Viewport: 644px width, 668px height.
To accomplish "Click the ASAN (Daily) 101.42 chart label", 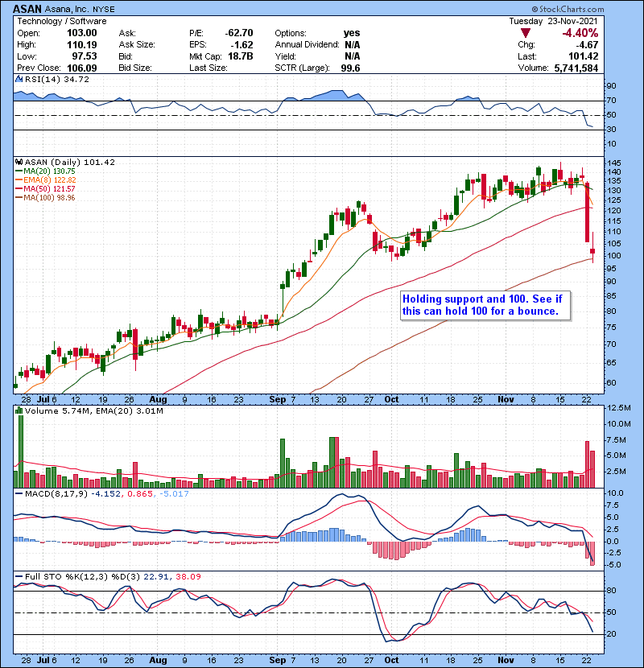I will 70,162.
